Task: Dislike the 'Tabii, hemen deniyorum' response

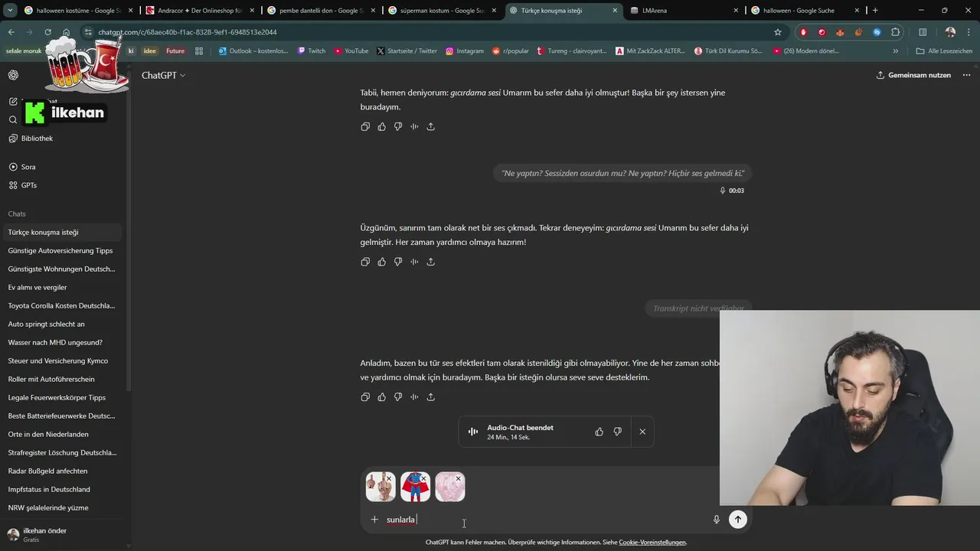Action: click(x=398, y=126)
